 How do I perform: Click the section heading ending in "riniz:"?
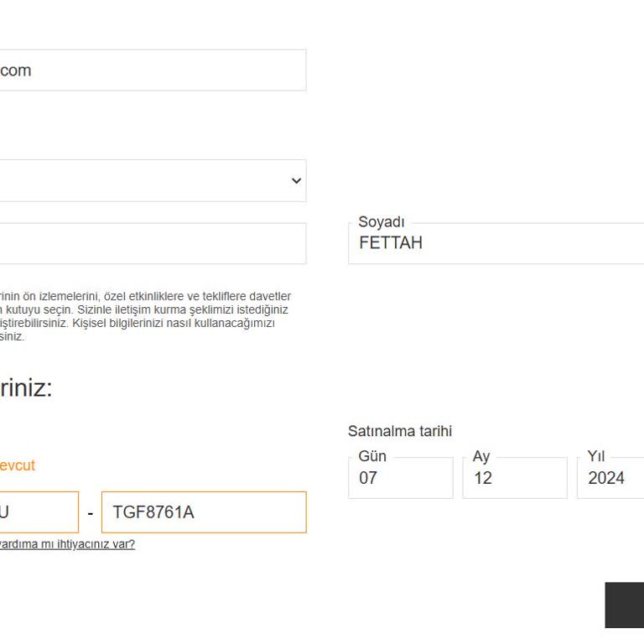click(x=26, y=388)
